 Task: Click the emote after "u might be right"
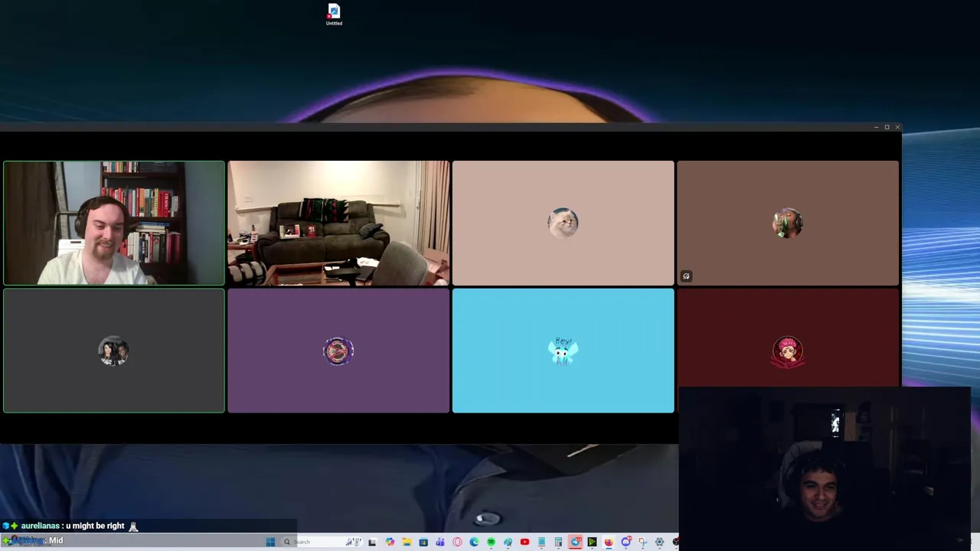[x=133, y=526]
